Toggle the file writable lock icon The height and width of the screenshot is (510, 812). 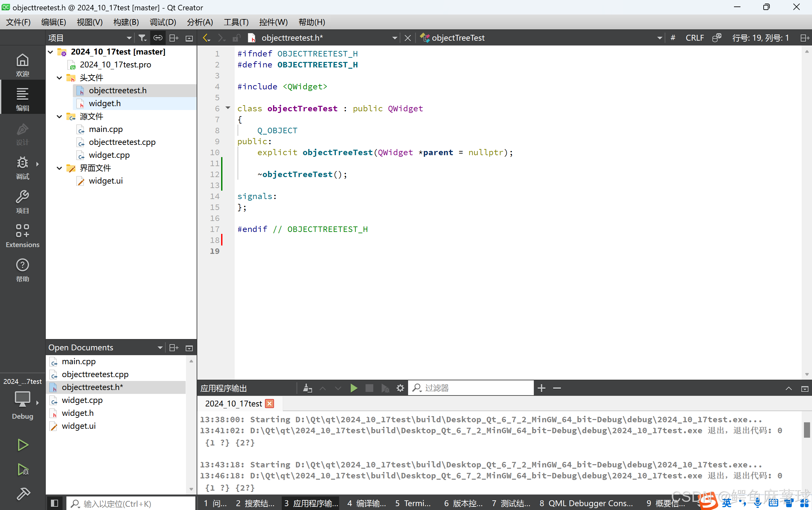(x=236, y=38)
